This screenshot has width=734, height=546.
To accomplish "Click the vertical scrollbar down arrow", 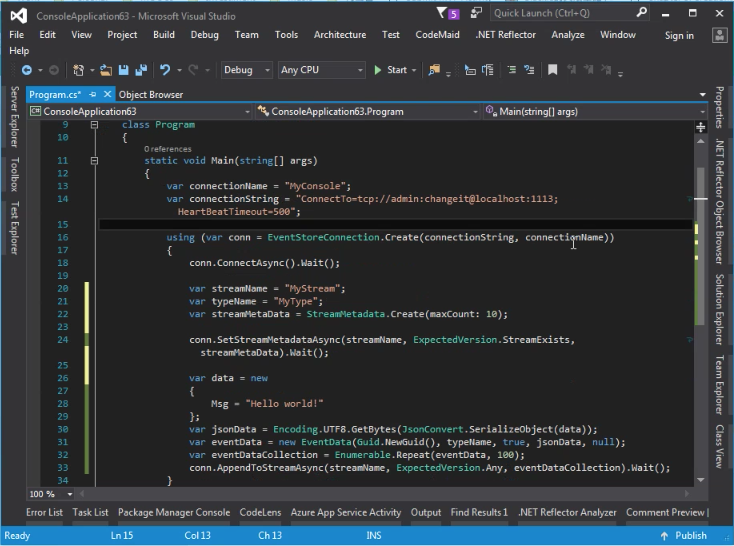I will coord(701,480).
